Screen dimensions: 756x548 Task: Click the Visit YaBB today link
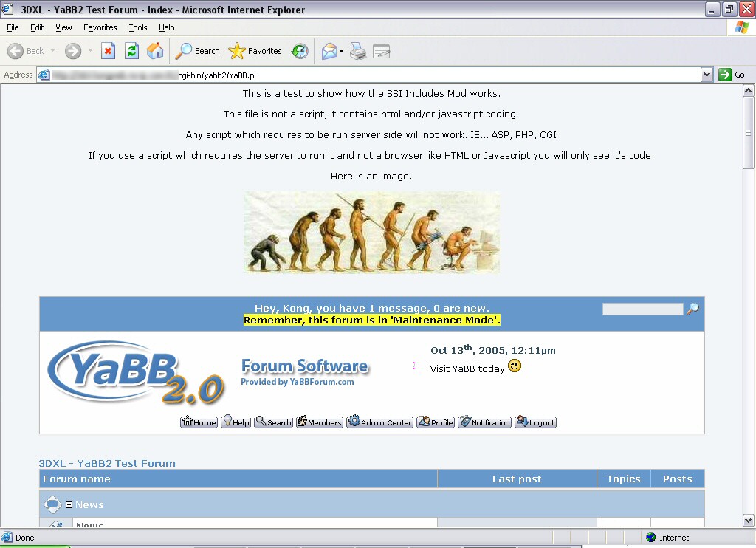467,369
